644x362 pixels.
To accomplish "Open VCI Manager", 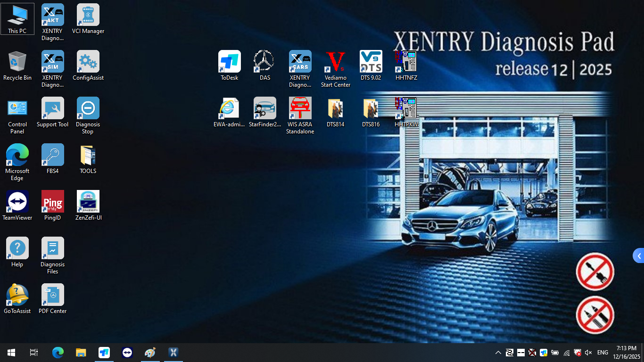I will (x=88, y=14).
